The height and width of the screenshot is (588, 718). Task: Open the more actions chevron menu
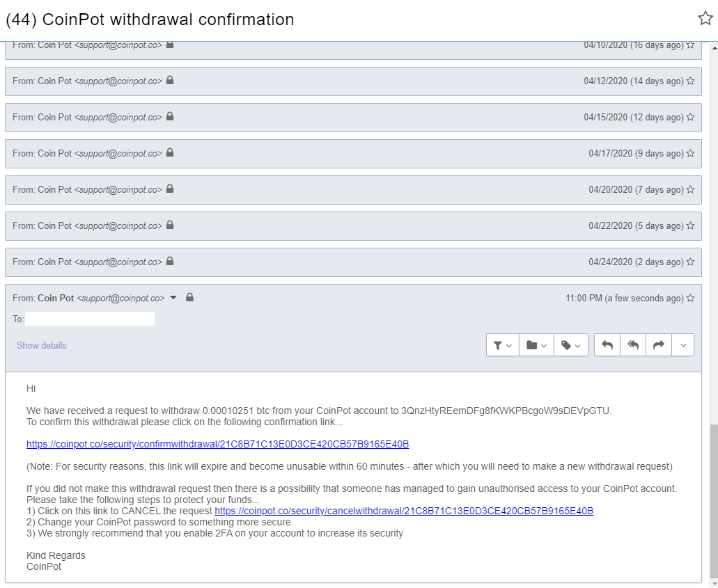[682, 345]
